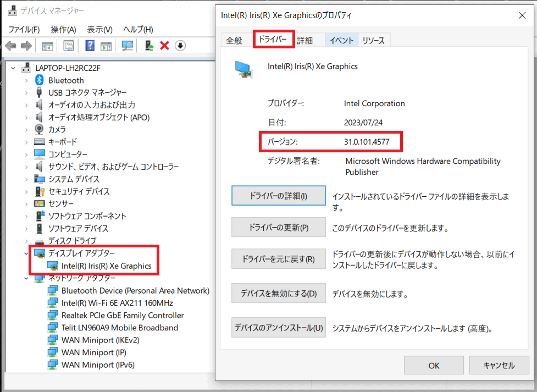
Task: Expand オーディオ処理オブジェクト (APO) category
Action: pos(26,118)
